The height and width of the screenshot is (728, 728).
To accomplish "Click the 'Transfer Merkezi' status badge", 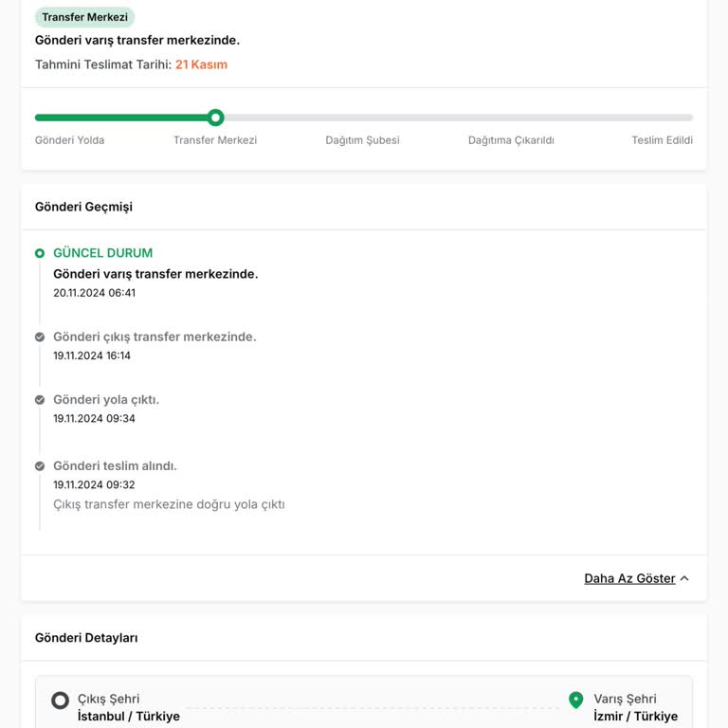I will point(85,17).
